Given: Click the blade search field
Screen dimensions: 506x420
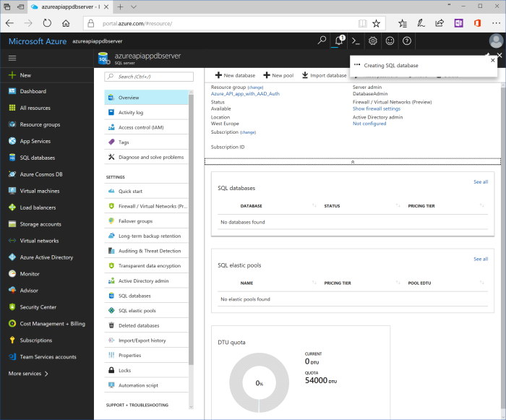Looking at the screenshot, I should [149, 77].
